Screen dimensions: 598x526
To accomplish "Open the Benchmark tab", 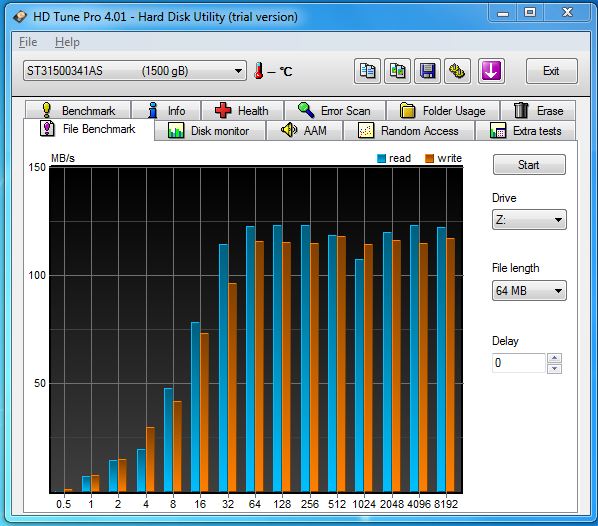I will point(78,111).
